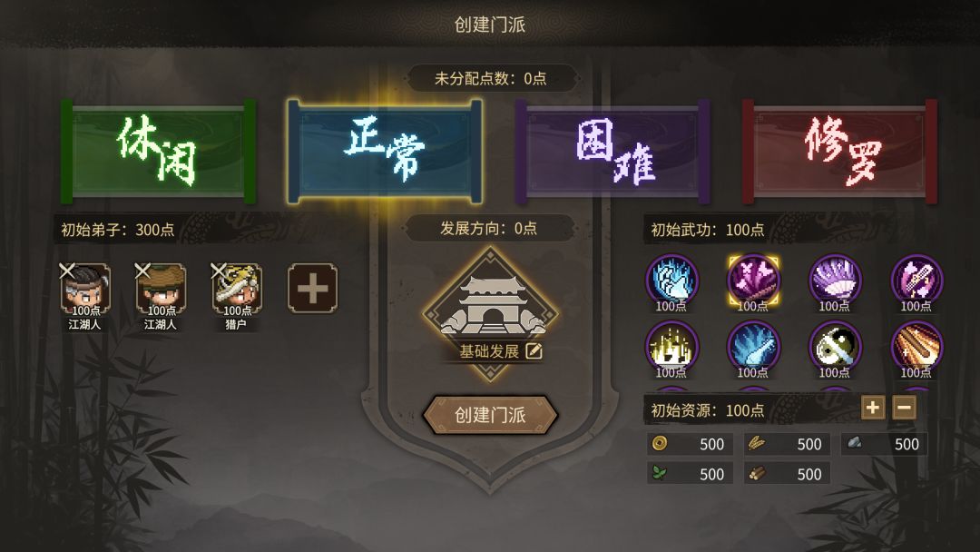
Task: Click the 创建门派 create sect button
Action: (x=490, y=415)
